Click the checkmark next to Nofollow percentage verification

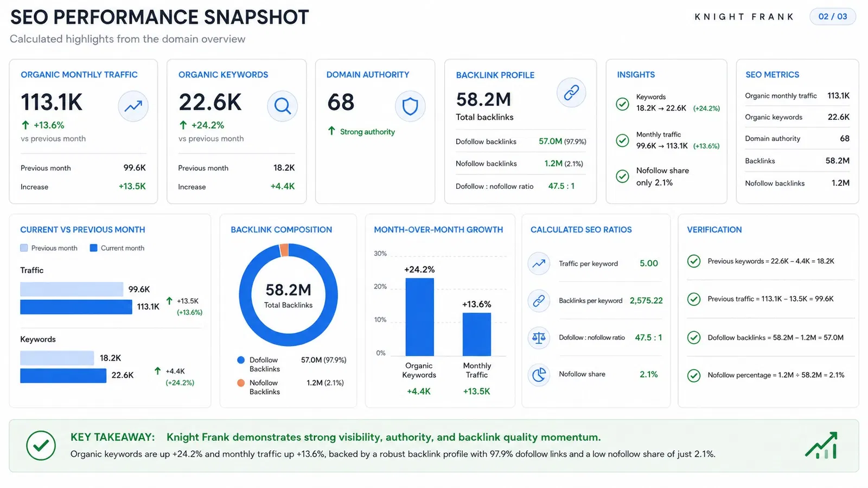click(x=694, y=375)
